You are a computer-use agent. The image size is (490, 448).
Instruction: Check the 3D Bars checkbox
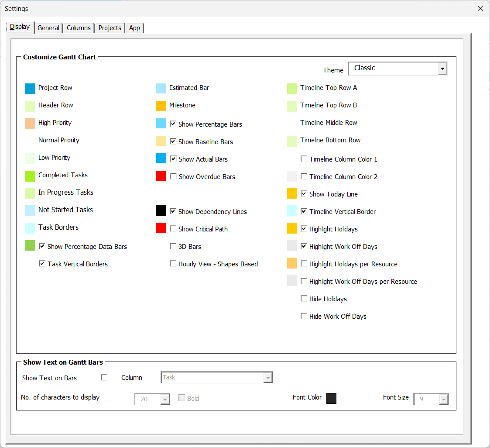173,246
